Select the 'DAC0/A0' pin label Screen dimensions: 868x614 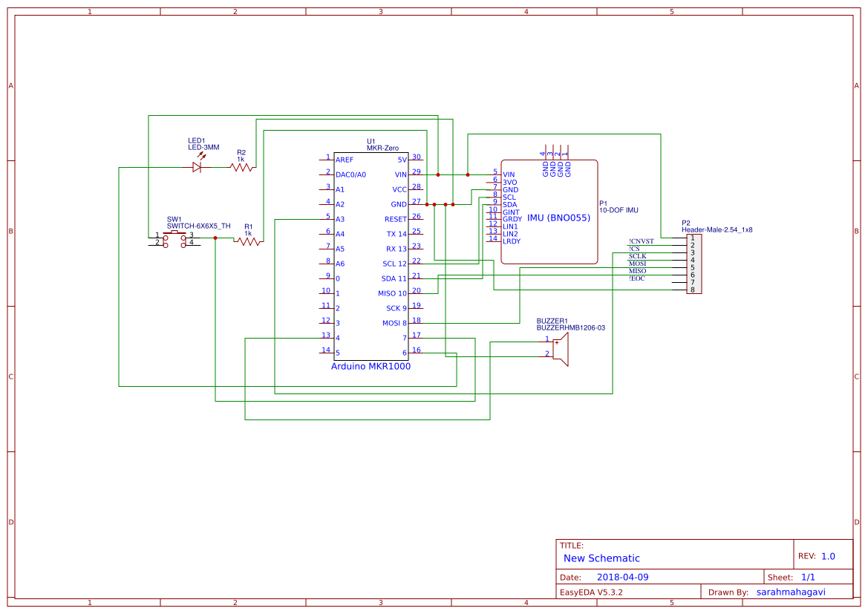tap(351, 175)
